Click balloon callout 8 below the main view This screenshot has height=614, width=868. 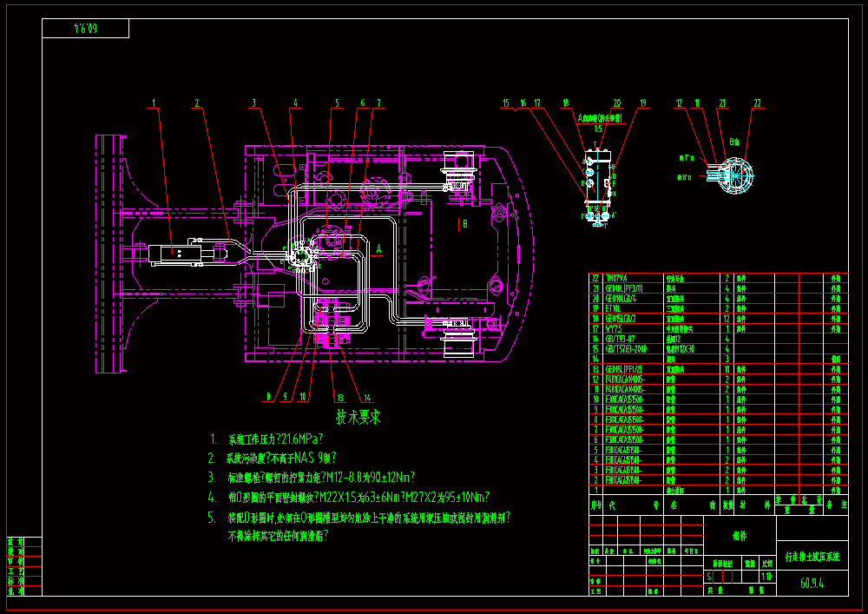click(x=269, y=397)
